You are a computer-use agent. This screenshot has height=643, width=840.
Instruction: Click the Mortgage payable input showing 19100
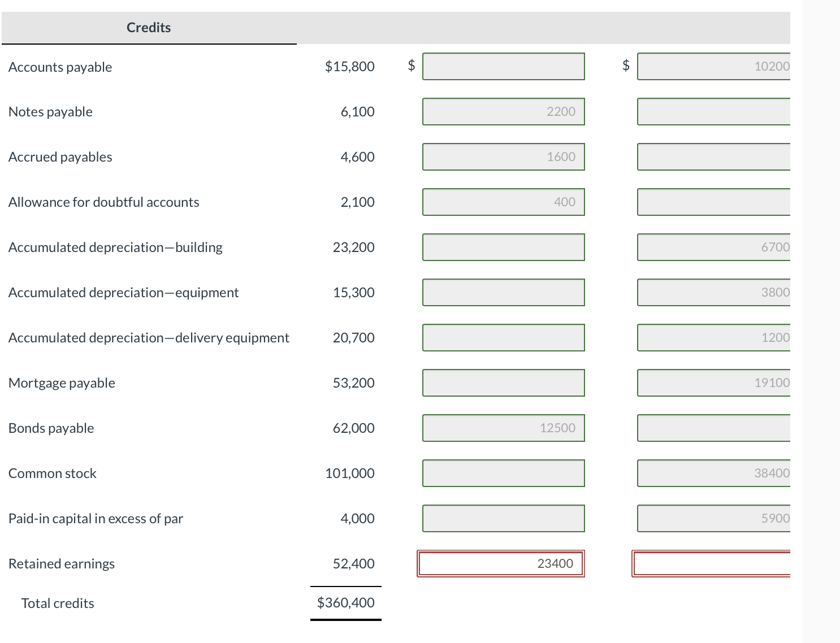click(x=714, y=383)
